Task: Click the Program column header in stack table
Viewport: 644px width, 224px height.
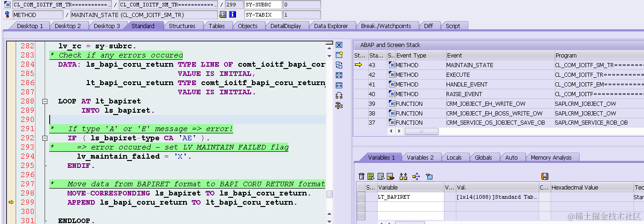Action: pos(599,55)
